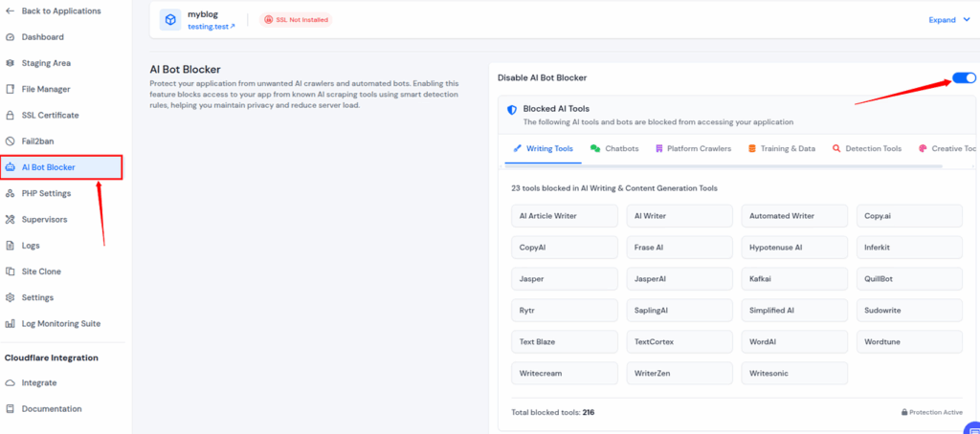The width and height of the screenshot is (980, 434).
Task: Click the Supervisors tools icon
Action: pyautogui.click(x=10, y=219)
